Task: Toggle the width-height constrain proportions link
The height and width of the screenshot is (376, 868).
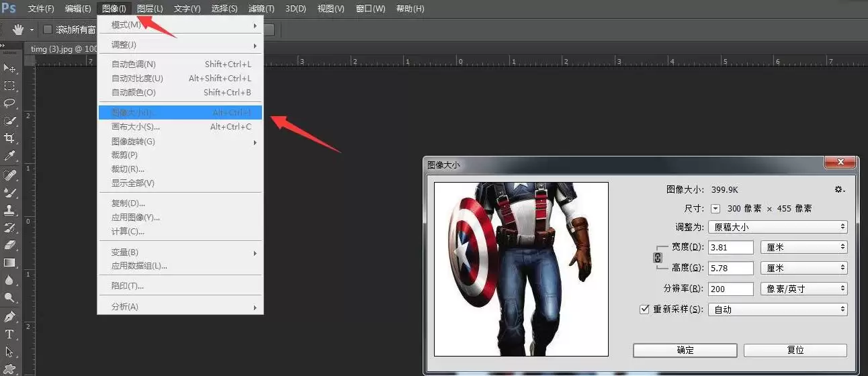Action: [x=658, y=257]
